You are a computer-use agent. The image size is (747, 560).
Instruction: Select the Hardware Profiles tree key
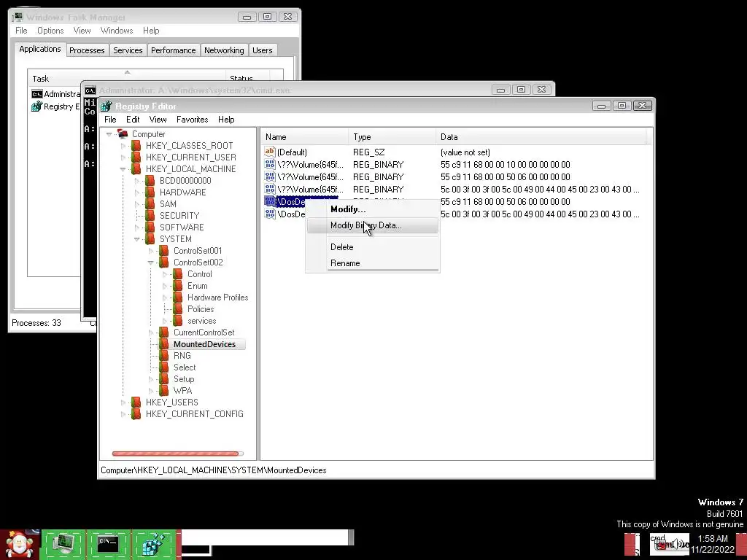pos(217,297)
